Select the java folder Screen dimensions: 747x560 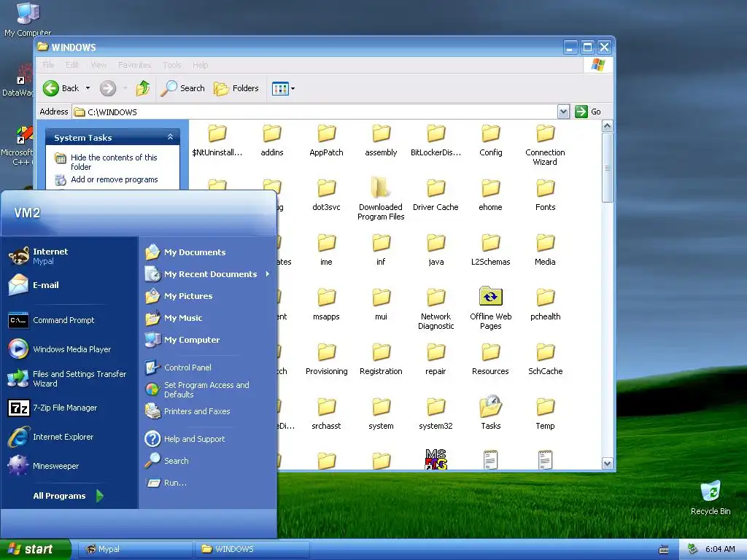pyautogui.click(x=436, y=250)
